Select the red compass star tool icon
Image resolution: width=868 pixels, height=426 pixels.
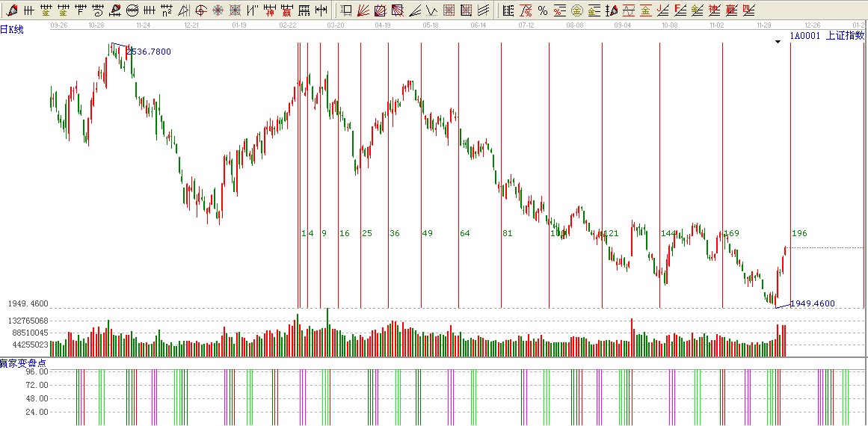217,10
